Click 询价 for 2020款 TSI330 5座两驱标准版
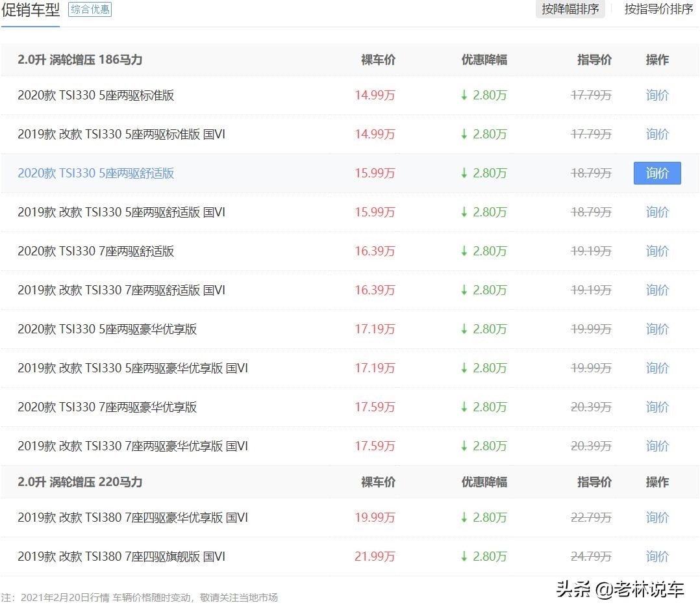 pyautogui.click(x=657, y=95)
